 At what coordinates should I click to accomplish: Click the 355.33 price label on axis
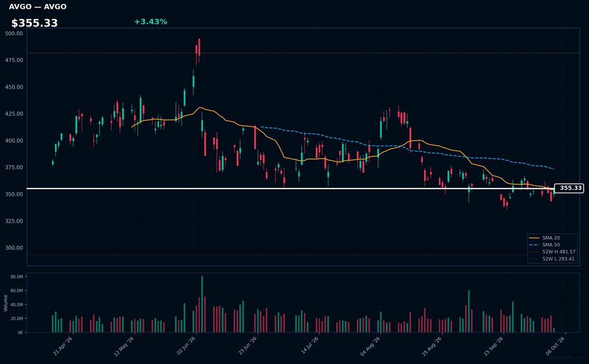569,188
